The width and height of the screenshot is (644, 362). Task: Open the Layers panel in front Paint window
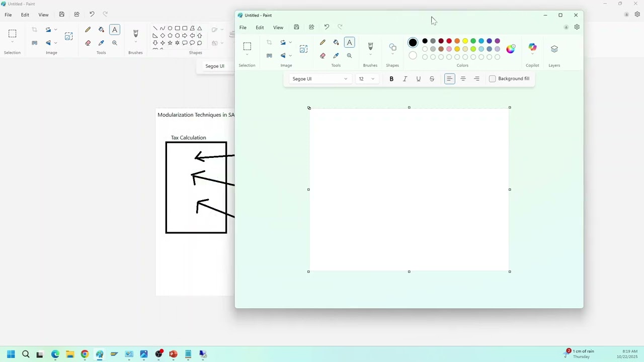tap(554, 49)
